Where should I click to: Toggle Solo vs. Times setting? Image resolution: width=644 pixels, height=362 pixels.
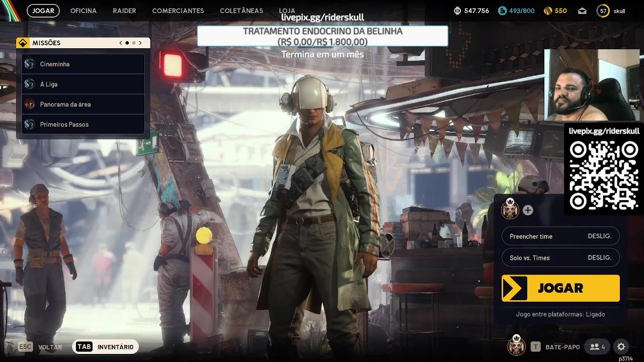[560, 257]
